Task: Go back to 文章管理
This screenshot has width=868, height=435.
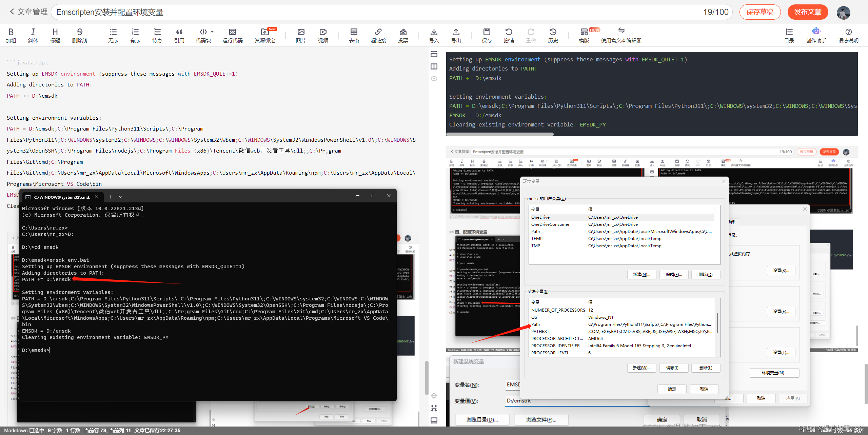Action: coord(28,12)
